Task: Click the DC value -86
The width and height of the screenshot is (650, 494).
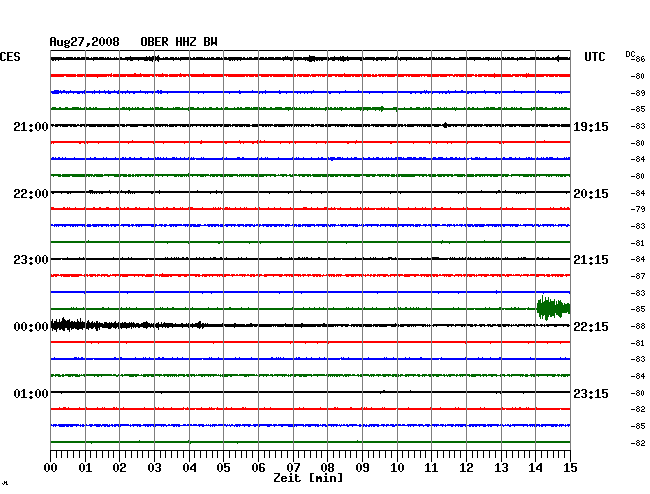Action: coord(639,59)
